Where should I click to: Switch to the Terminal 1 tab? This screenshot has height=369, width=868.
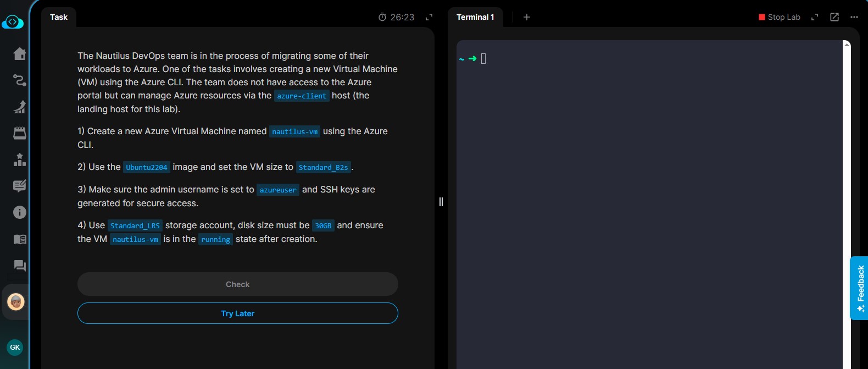click(x=475, y=17)
